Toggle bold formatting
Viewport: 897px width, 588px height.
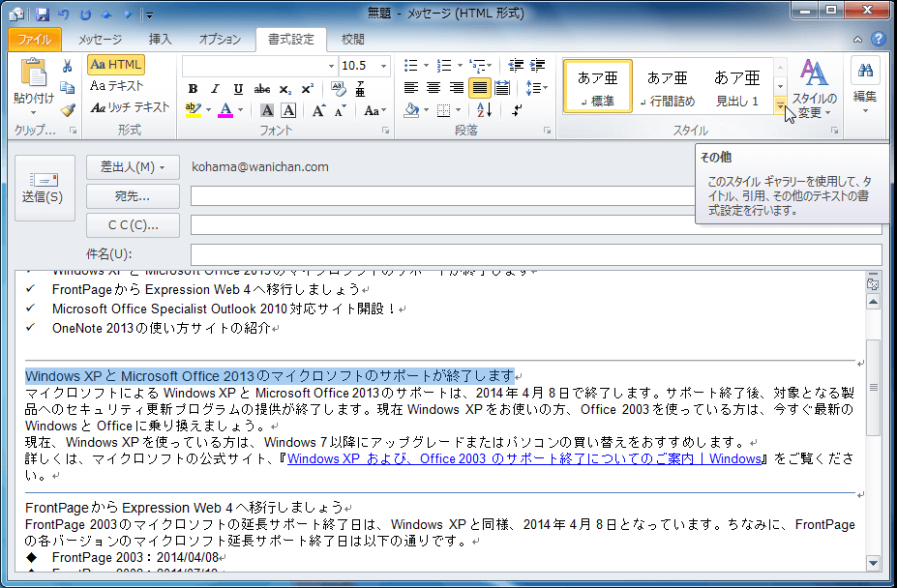pos(193,89)
